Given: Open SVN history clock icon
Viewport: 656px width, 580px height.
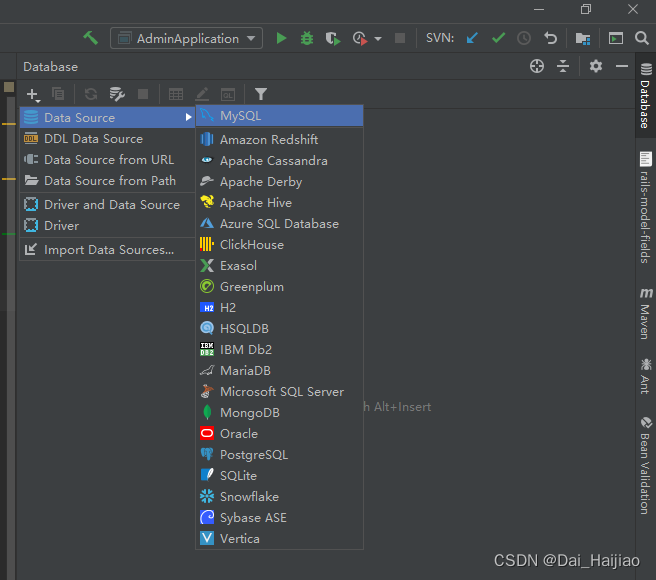Looking at the screenshot, I should pyautogui.click(x=524, y=38).
